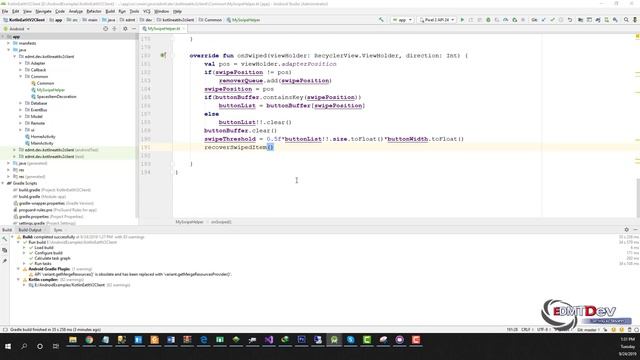Switch to the Sync tab
Image resolution: width=640 pixels, height=360 pixels.
tap(58, 230)
